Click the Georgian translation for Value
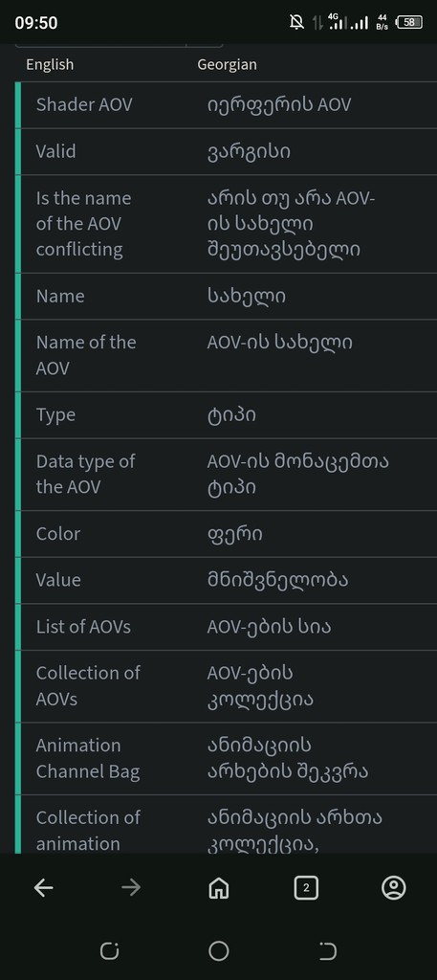Image resolution: width=437 pixels, height=980 pixels. (278, 580)
